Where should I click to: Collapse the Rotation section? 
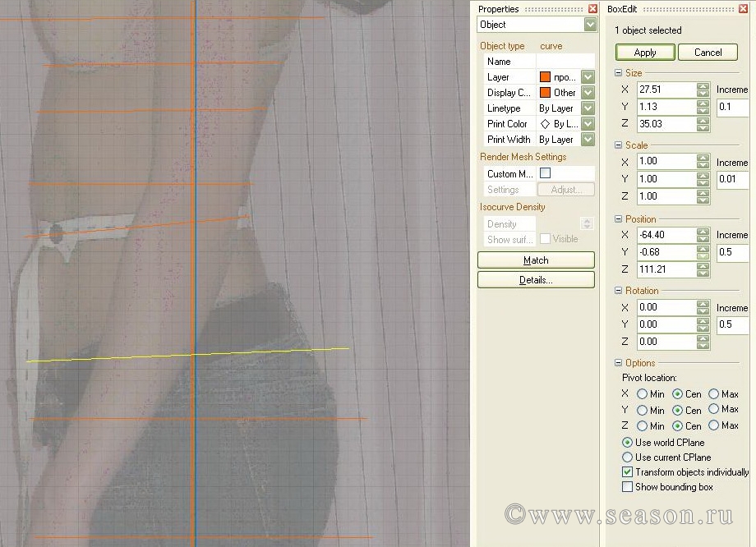(x=619, y=291)
